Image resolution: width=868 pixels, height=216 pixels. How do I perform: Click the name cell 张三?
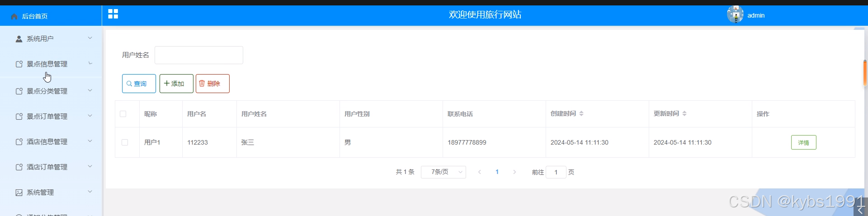248,142
